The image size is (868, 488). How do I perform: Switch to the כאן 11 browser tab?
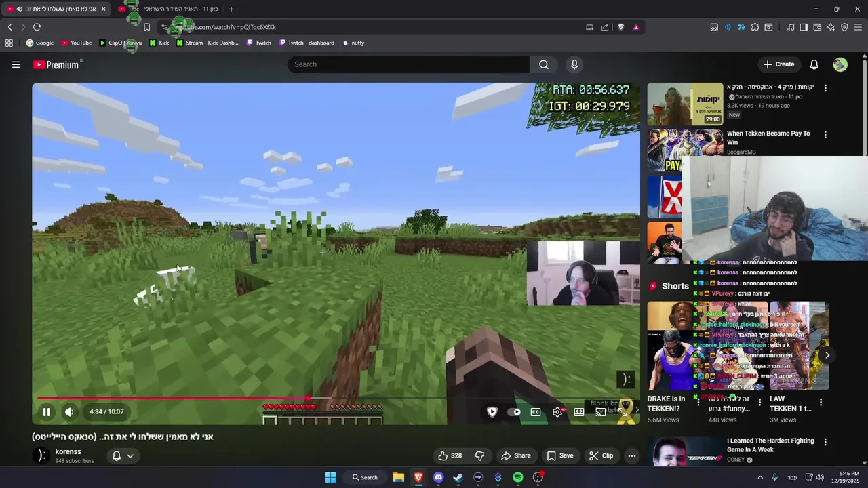pyautogui.click(x=168, y=9)
